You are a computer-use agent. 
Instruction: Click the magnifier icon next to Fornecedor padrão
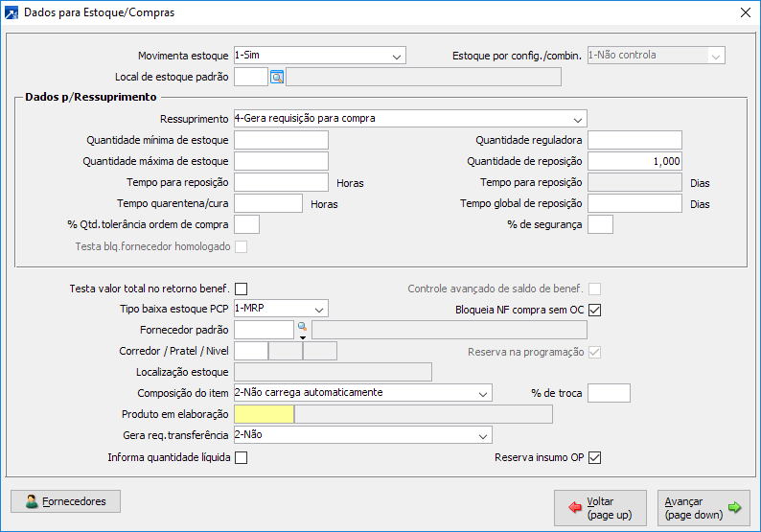(x=302, y=328)
